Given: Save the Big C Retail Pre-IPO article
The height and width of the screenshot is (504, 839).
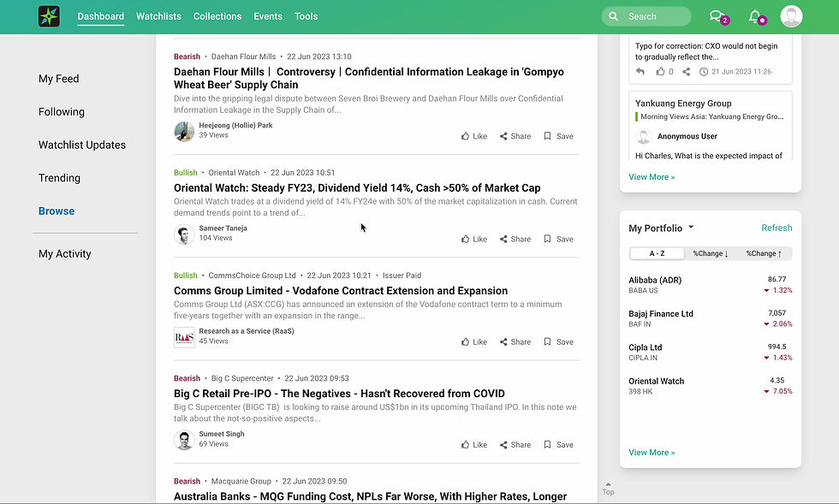Looking at the screenshot, I should pyautogui.click(x=558, y=445).
